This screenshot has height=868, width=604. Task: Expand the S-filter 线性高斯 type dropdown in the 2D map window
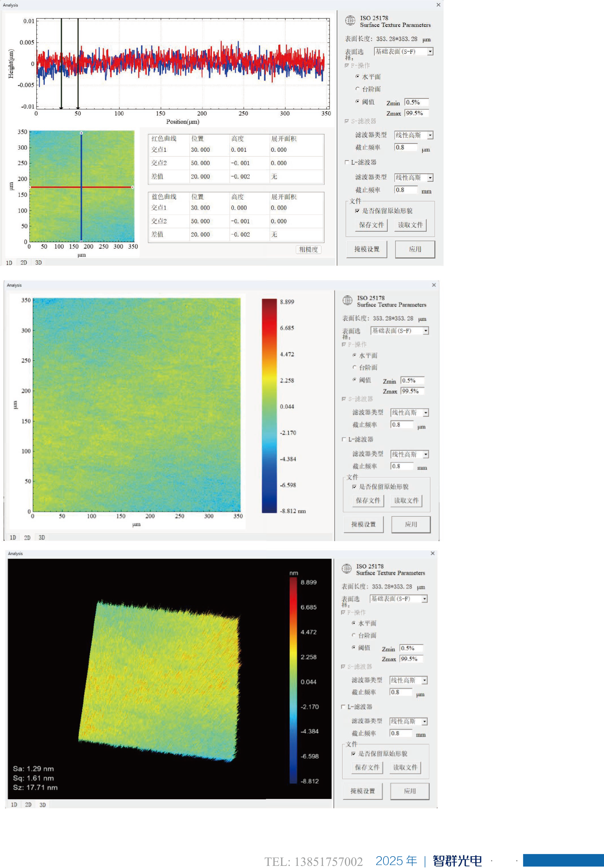click(426, 413)
